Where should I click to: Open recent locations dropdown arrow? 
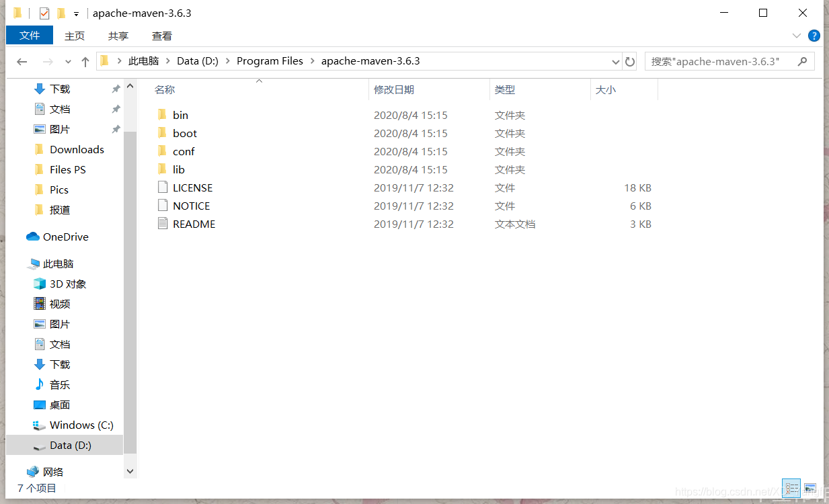(68, 61)
